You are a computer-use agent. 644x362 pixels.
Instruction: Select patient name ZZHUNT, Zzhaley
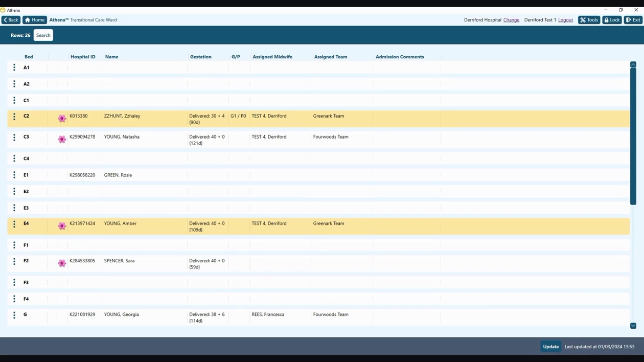(122, 116)
